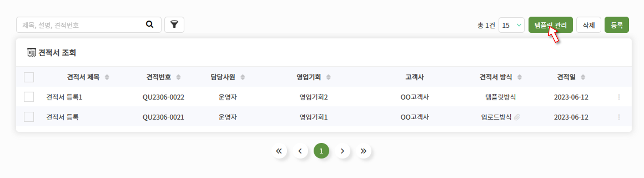
Task: Go to the next page arrow
Action: (x=342, y=151)
